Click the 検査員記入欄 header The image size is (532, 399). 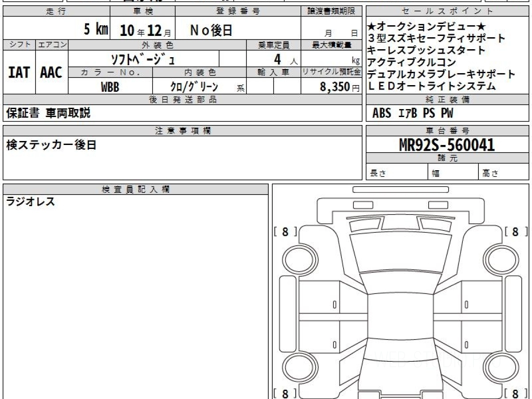pos(136,189)
